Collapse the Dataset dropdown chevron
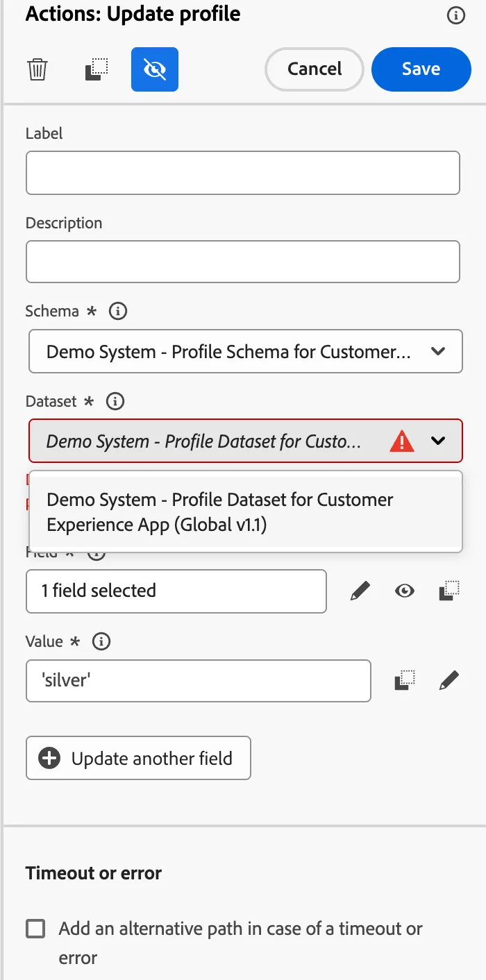The image size is (486, 980). (x=438, y=441)
